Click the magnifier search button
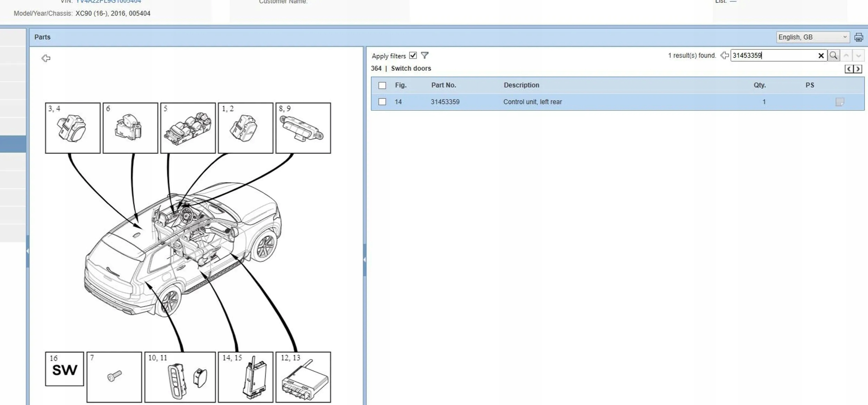 pos(833,56)
